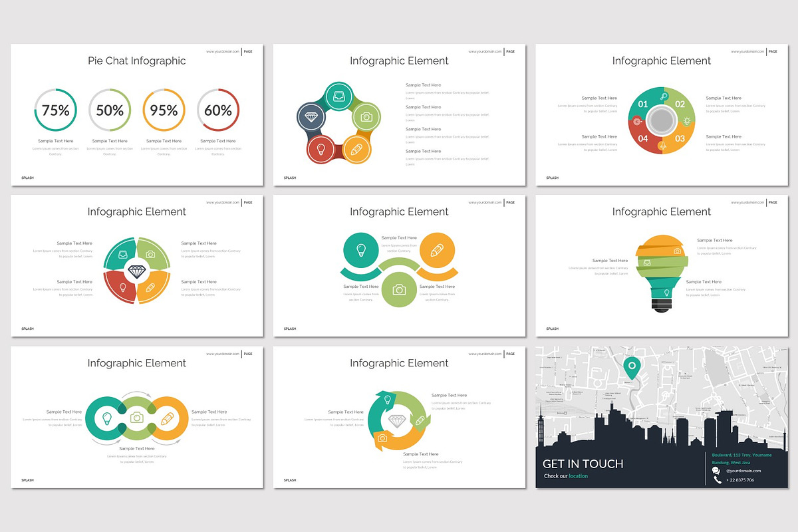Click the green camera circle on the wave slide
The image size is (798, 532).
coord(399,289)
